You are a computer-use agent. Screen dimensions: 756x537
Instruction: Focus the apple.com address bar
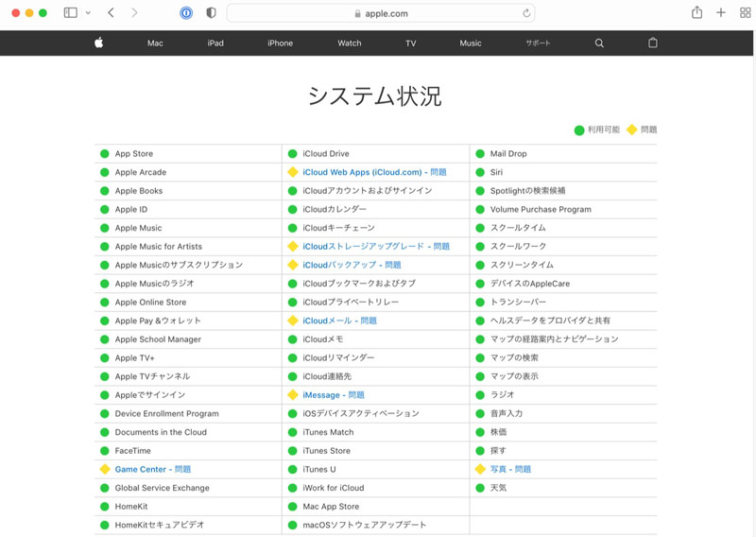[x=381, y=13]
